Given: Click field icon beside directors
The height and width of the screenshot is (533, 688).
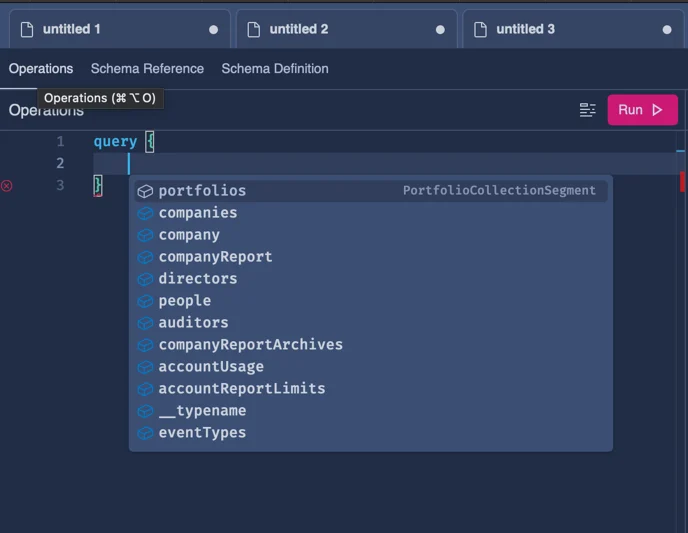Looking at the screenshot, I should click(x=145, y=279).
